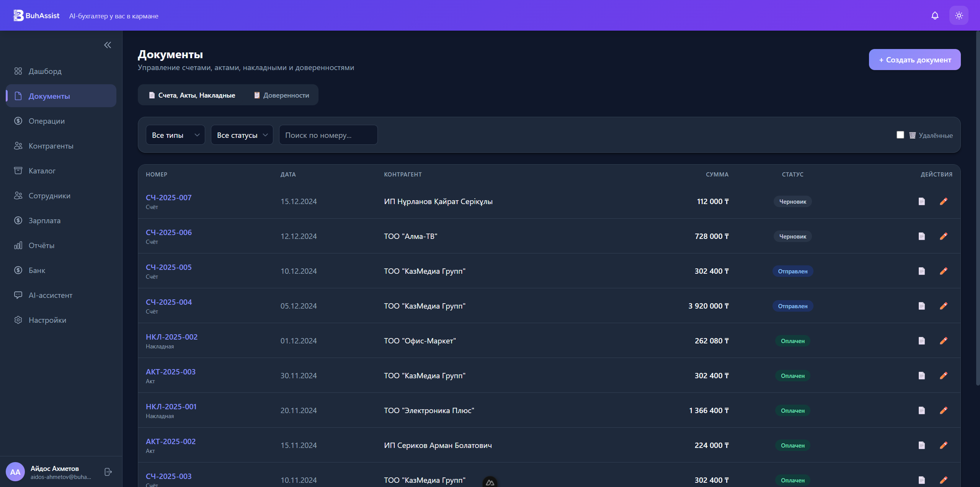
Task: Open document view icon for СЧ-2025-006
Action: coord(921,236)
